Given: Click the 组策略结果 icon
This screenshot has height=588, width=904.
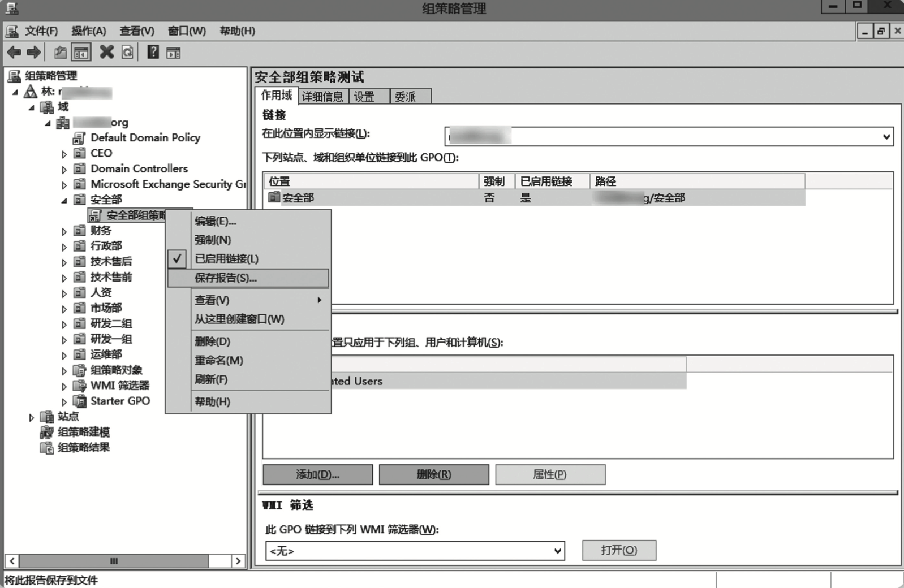Looking at the screenshot, I should coord(47,448).
